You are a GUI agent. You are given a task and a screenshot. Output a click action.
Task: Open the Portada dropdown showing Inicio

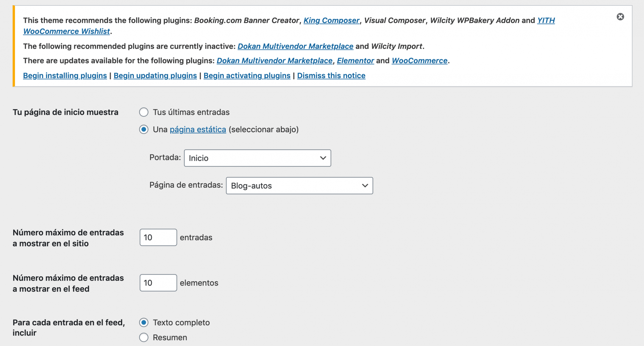pos(257,158)
